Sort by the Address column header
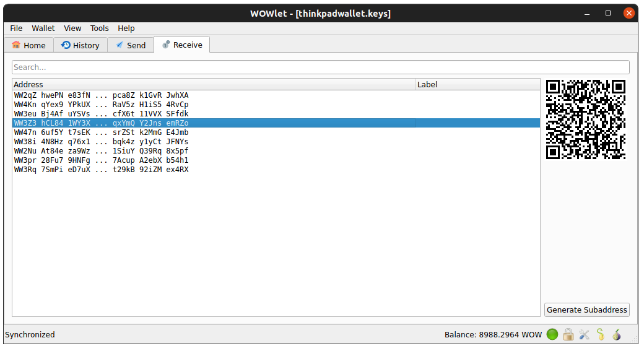 (214, 84)
